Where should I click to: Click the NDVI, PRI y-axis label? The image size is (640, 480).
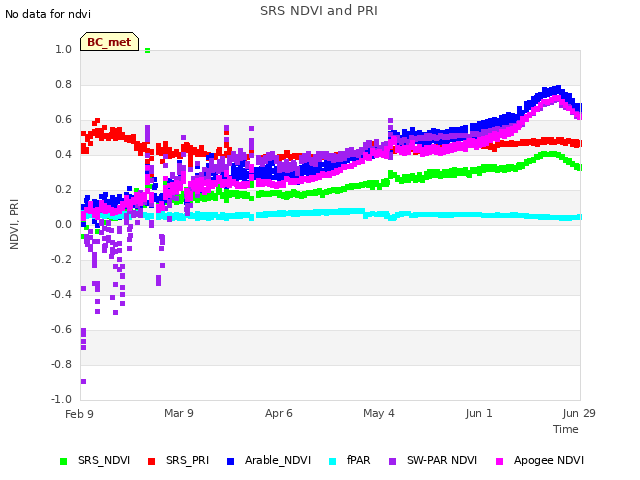pyautogui.click(x=14, y=224)
